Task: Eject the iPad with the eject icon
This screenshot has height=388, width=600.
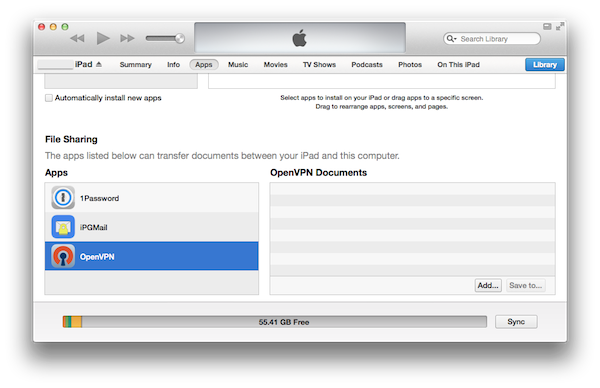Action: click(x=99, y=64)
